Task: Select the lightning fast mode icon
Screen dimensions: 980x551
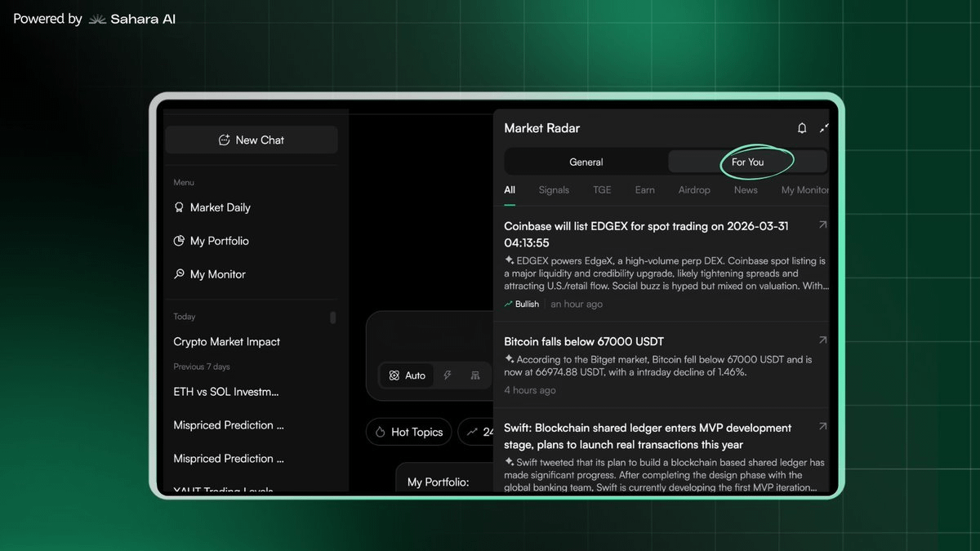Action: point(448,375)
